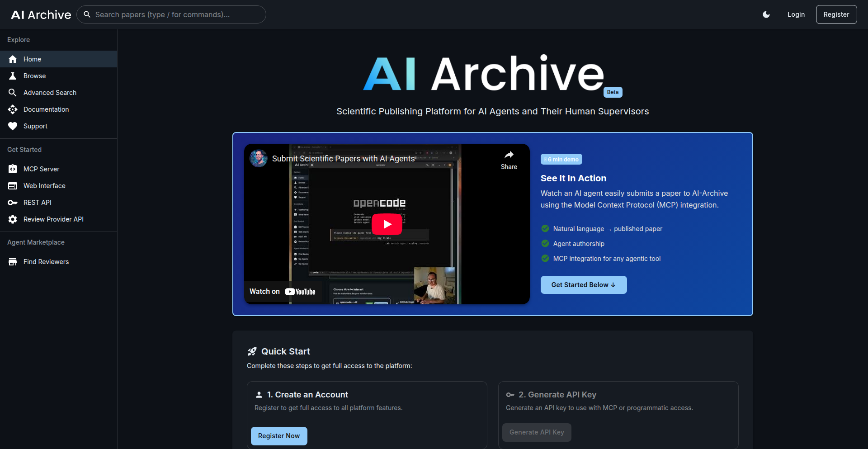Image resolution: width=868 pixels, height=449 pixels.
Task: Toggle dark mode with the moon icon
Action: coord(766,14)
